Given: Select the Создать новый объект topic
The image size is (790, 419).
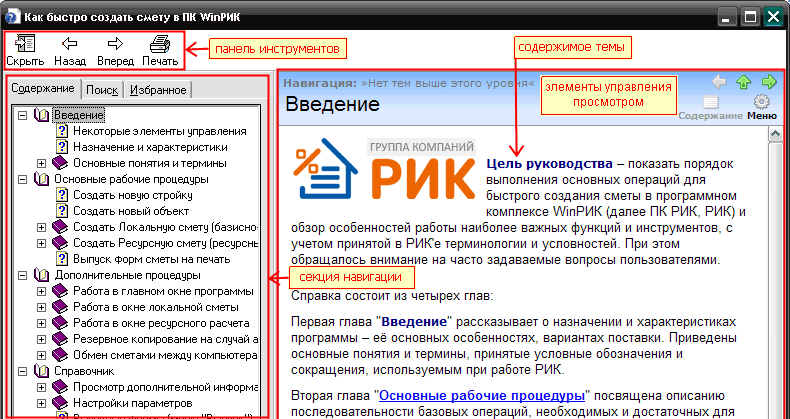Looking at the screenshot, I should [x=131, y=211].
